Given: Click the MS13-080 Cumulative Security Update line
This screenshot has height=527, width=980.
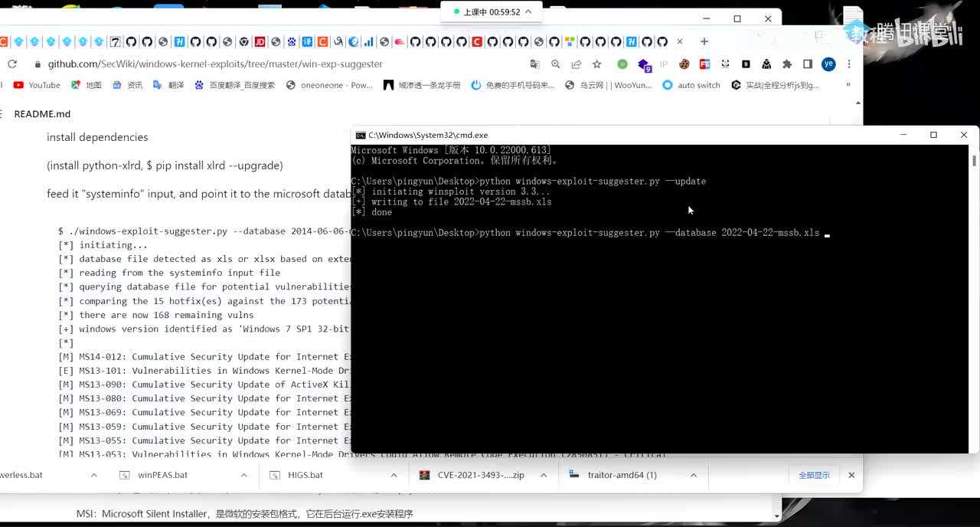Looking at the screenshot, I should (x=204, y=398).
